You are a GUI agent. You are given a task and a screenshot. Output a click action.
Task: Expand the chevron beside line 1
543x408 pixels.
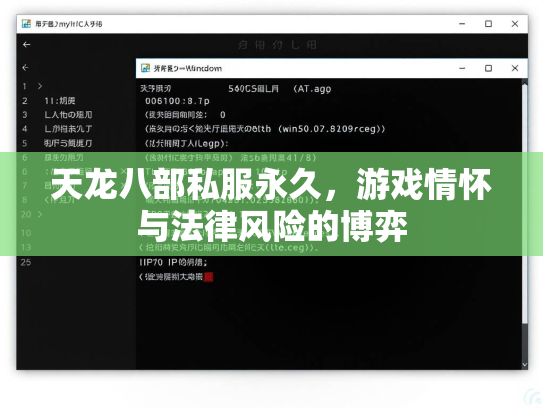[x=40, y=86]
